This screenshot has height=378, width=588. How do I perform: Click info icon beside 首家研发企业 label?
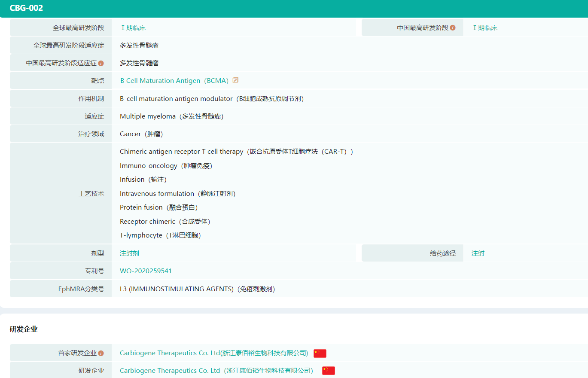[x=101, y=353]
